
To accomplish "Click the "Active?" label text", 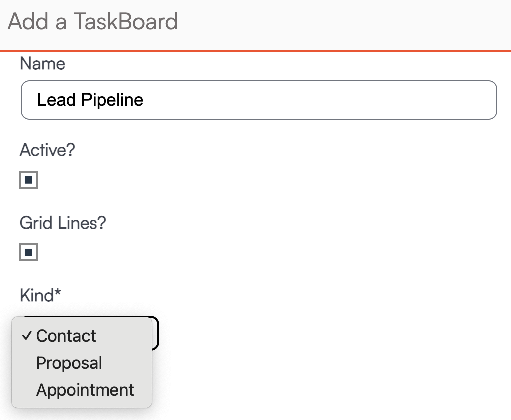I will 47,150.
